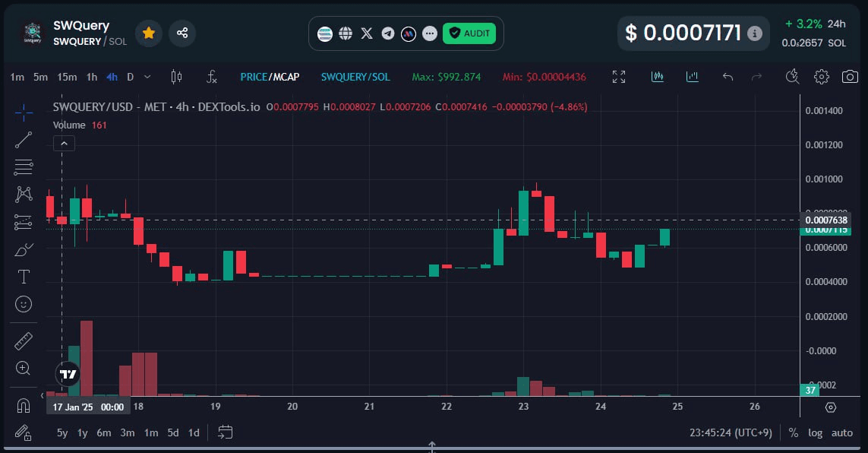Open chart settings gear
The height and width of the screenshot is (453, 868).
[x=822, y=77]
